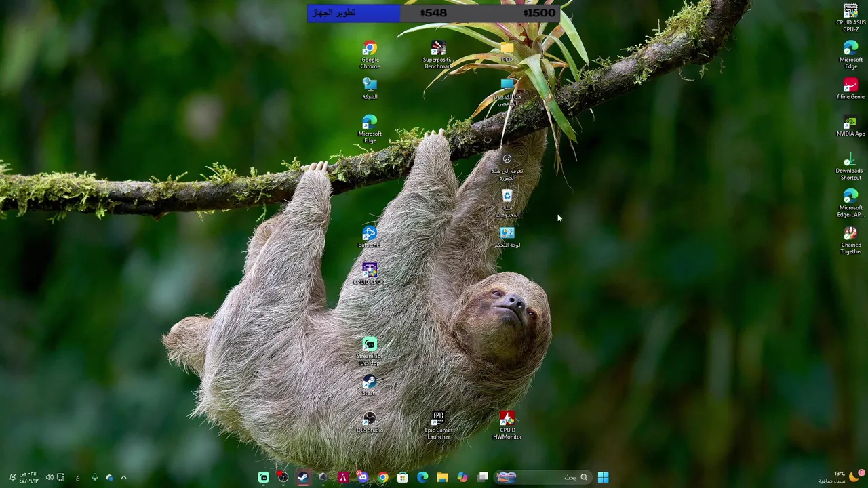Image resolution: width=868 pixels, height=488 pixels.
Task: Select the Steam desktop shortcut
Action: [x=370, y=386]
